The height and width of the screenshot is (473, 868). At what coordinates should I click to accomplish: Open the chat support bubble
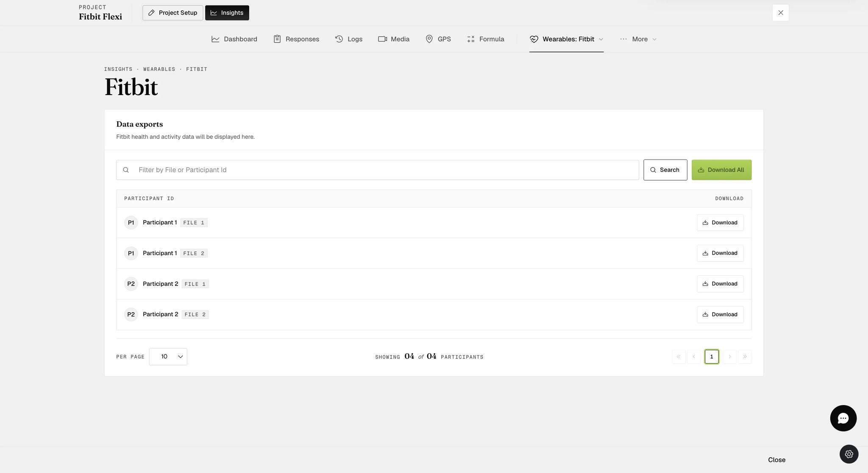point(843,418)
